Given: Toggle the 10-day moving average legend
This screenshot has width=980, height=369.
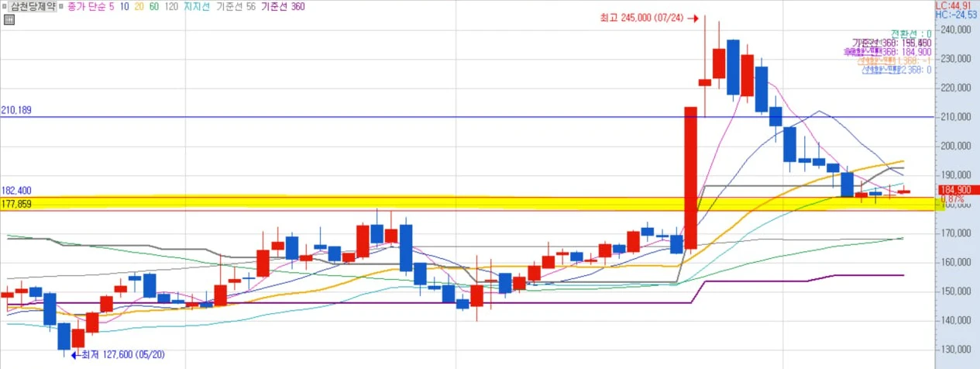Looking at the screenshot, I should click(124, 6).
